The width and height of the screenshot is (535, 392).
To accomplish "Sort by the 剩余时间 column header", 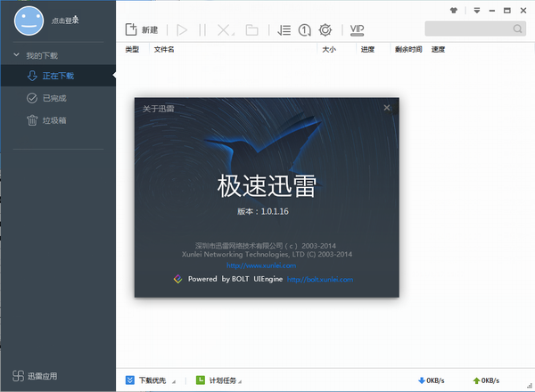I will [x=408, y=49].
